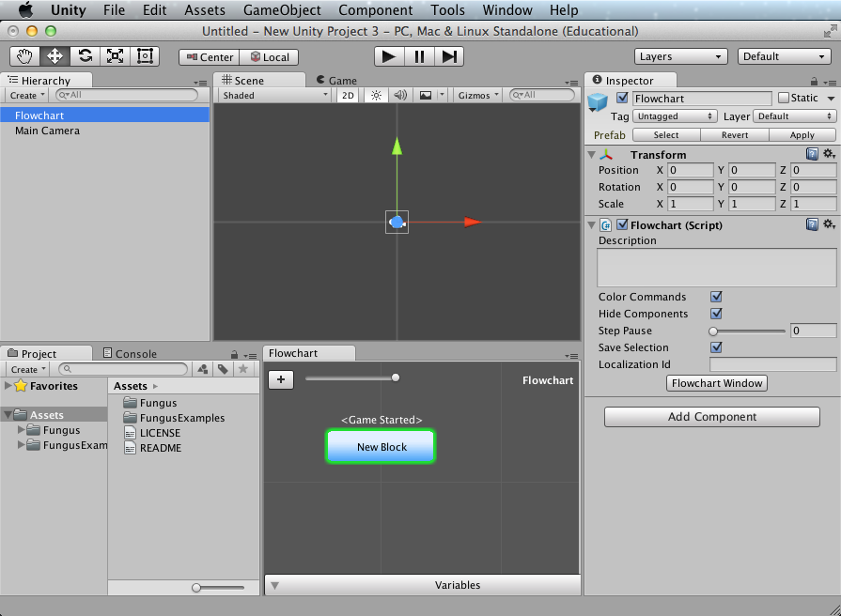The height and width of the screenshot is (616, 841).
Task: Click the Description text area
Action: coord(717,267)
